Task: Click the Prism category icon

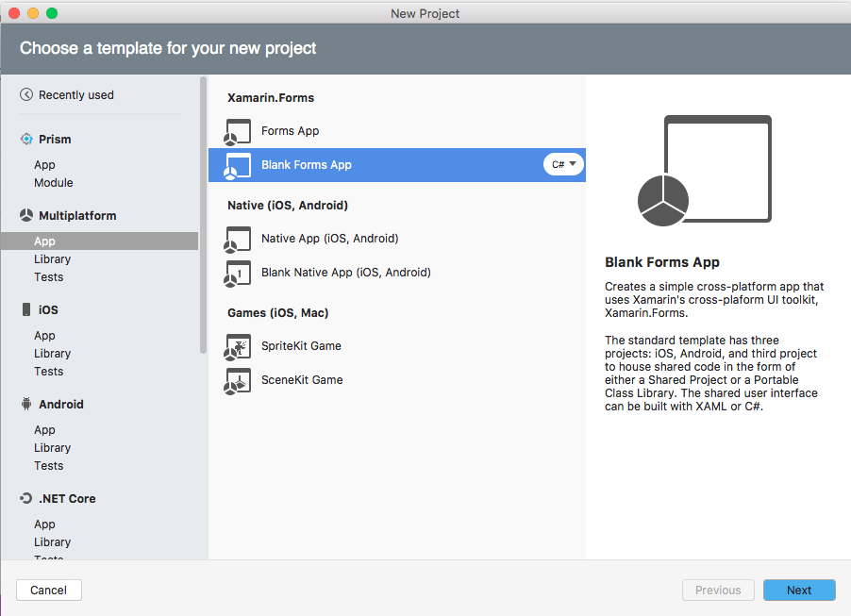Action: coord(26,139)
